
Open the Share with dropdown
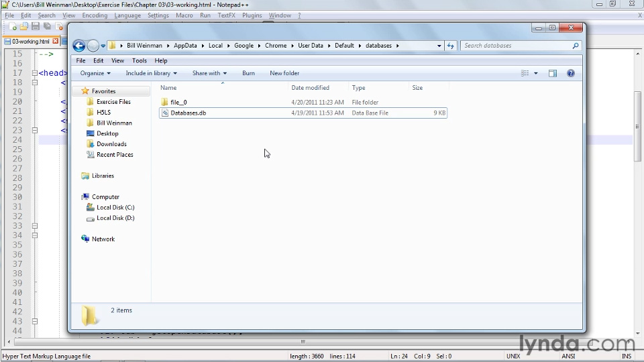pos(209,73)
